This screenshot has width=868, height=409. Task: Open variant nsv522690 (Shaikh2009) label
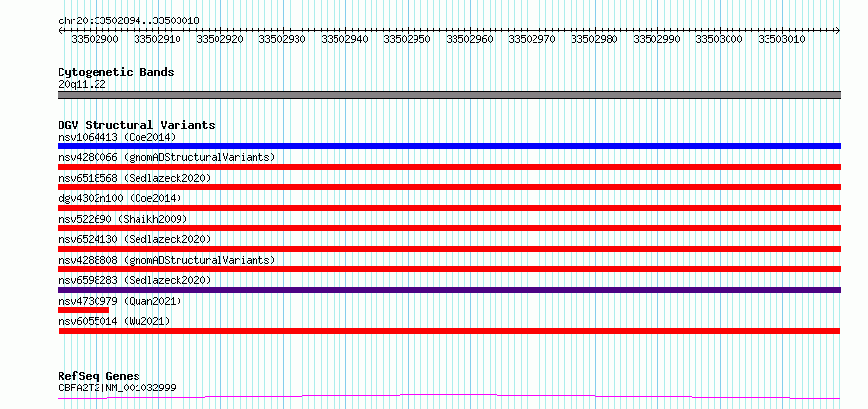[x=123, y=219]
